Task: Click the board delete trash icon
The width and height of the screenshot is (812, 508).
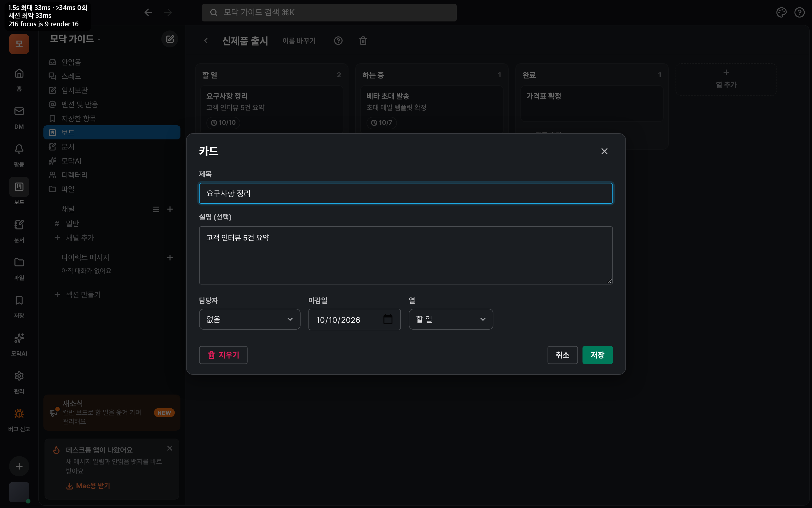Action: (363, 41)
